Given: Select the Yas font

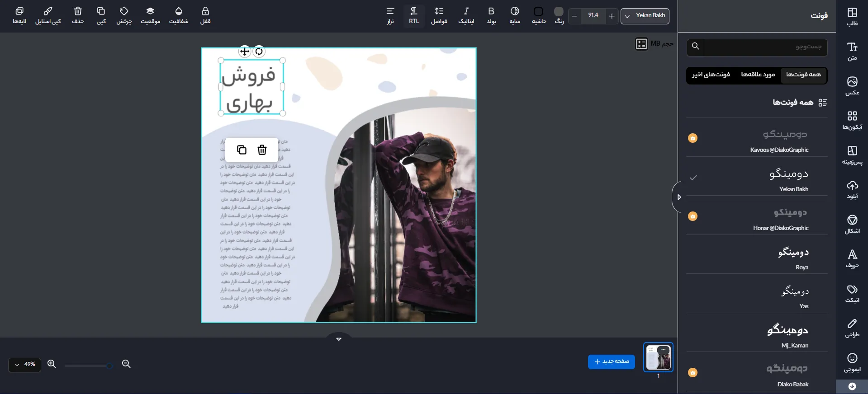Looking at the screenshot, I should [x=757, y=294].
